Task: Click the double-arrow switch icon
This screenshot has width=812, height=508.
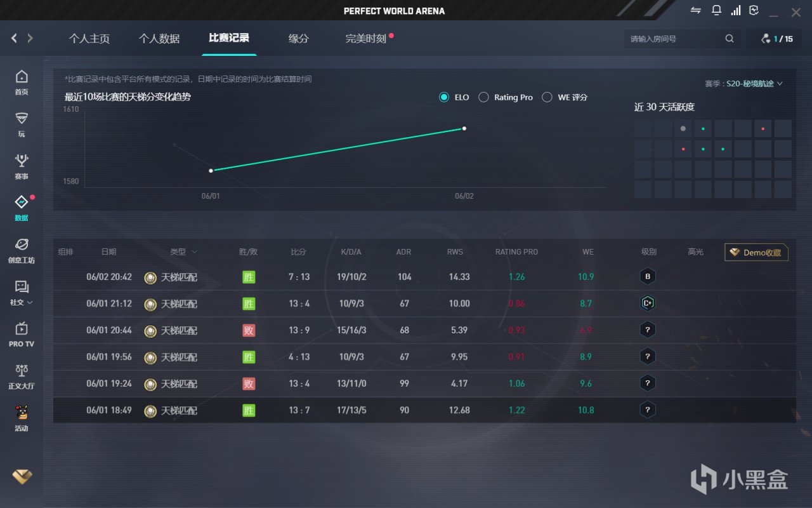Action: coord(696,10)
